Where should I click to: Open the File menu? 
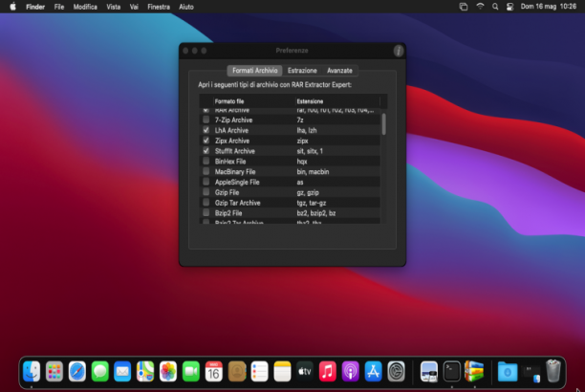(59, 7)
